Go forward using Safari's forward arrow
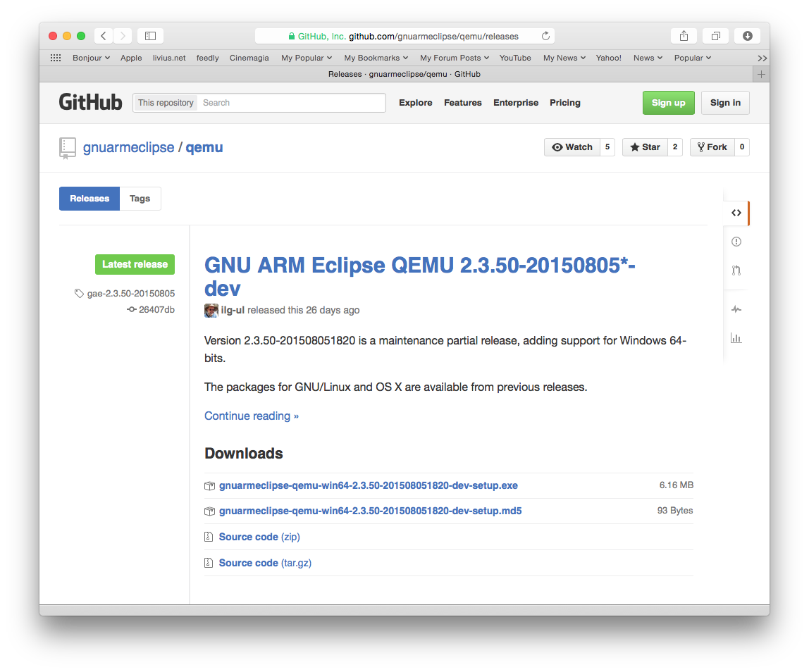The height and width of the screenshot is (672, 809). point(123,36)
